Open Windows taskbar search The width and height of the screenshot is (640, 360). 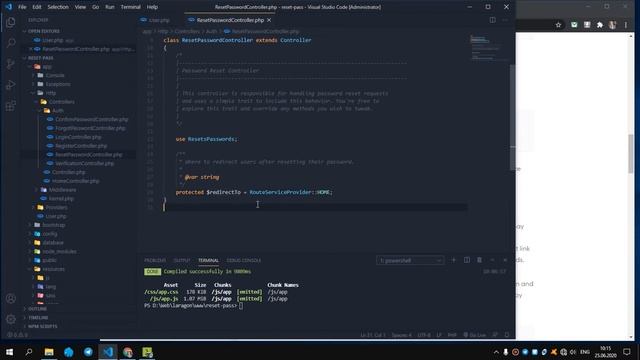click(x=29, y=352)
